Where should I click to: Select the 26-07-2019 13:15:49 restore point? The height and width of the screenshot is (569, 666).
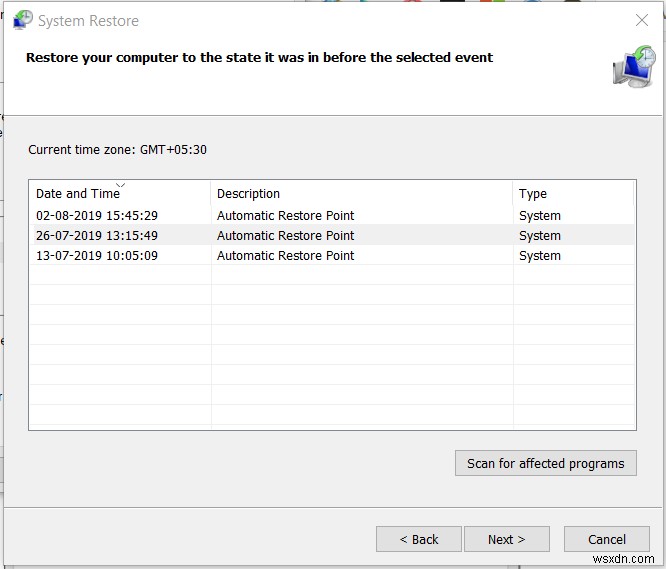(x=97, y=236)
